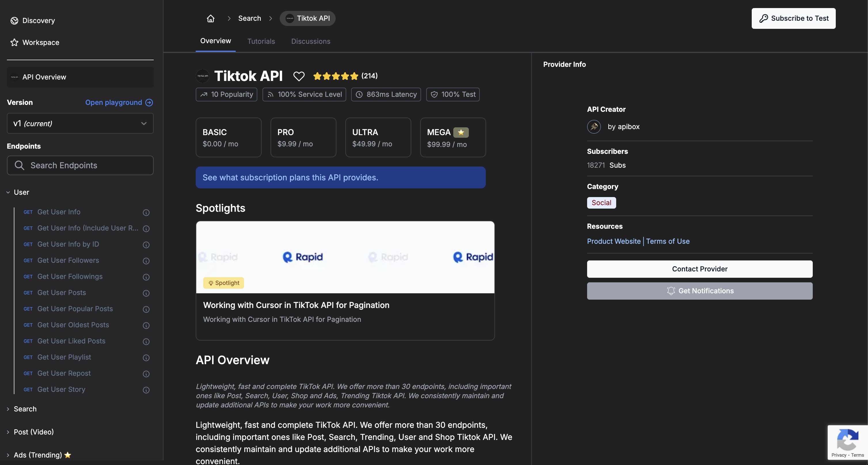Open the v1 (current) version dropdown
Screen dimensions: 868x465
pyautogui.click(x=80, y=123)
